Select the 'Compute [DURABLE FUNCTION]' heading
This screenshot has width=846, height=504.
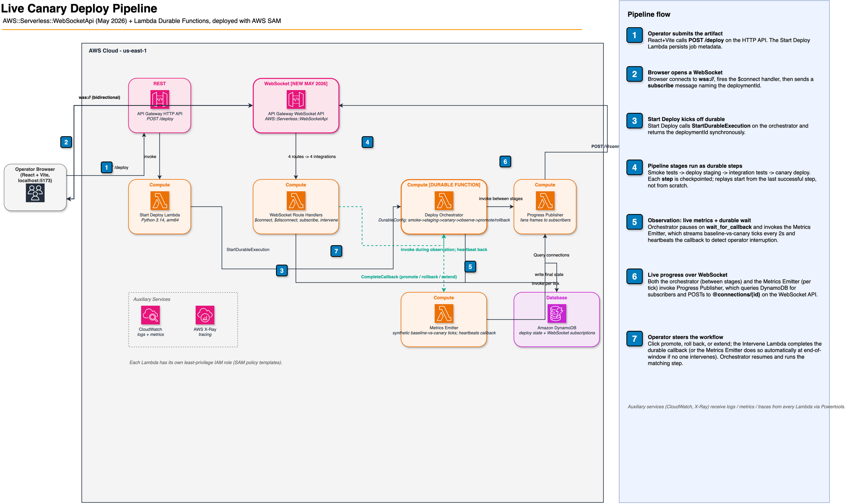[x=444, y=185]
